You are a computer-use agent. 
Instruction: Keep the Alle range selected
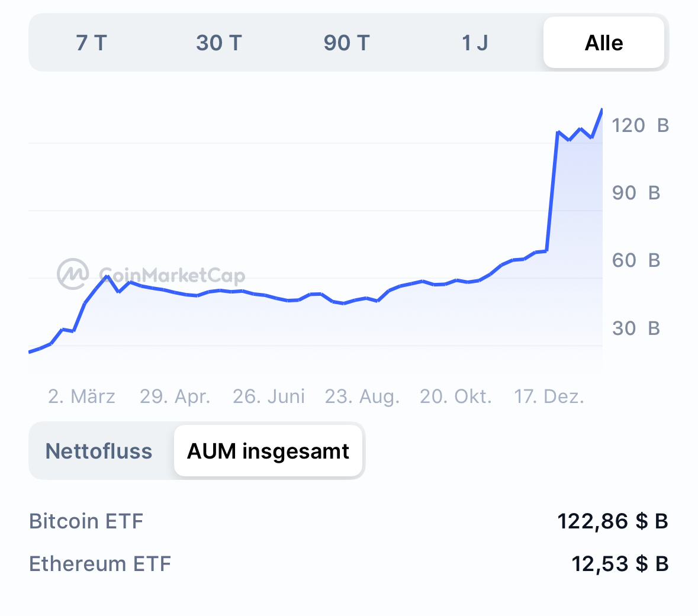603,42
